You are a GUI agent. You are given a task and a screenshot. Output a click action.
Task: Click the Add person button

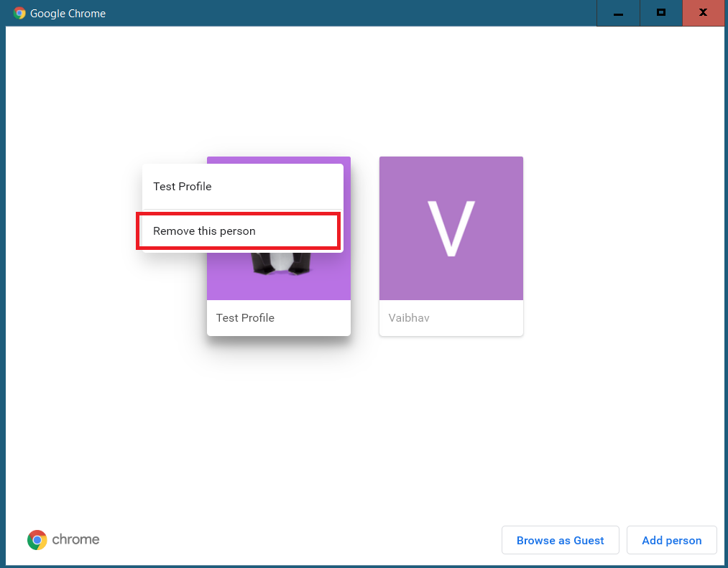click(672, 540)
